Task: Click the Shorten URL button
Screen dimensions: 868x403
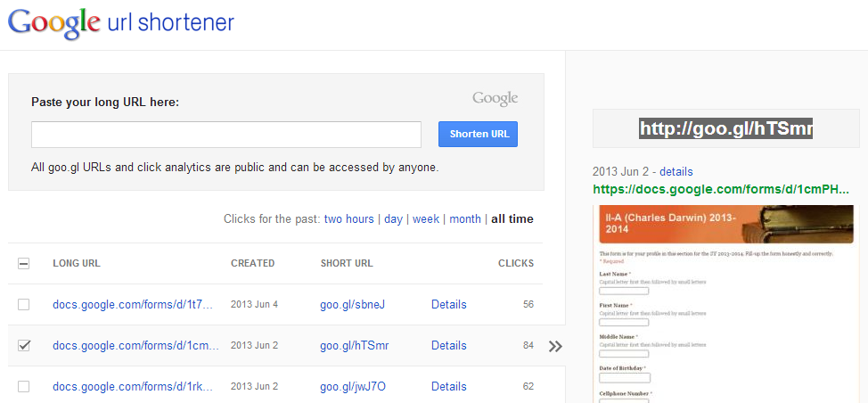Action: (x=478, y=134)
